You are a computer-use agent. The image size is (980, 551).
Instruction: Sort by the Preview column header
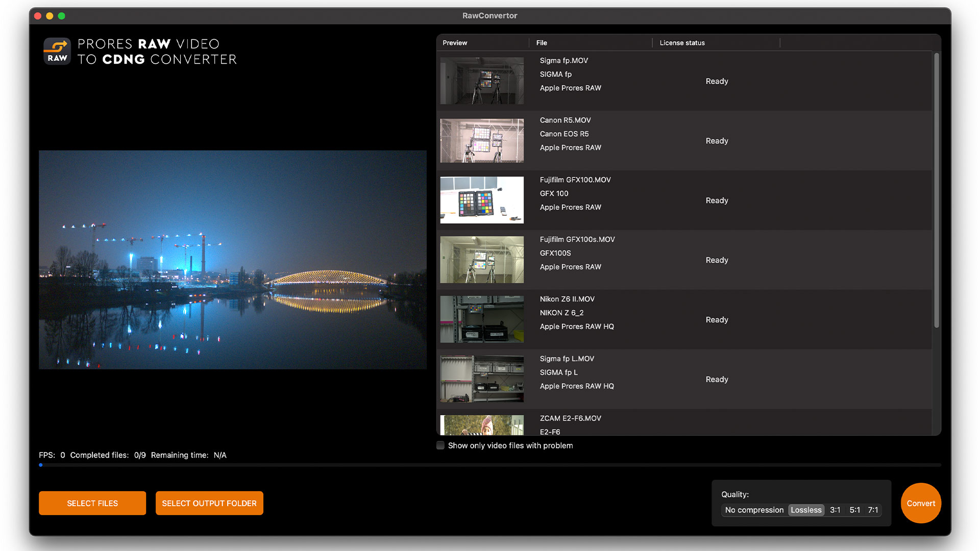click(455, 43)
